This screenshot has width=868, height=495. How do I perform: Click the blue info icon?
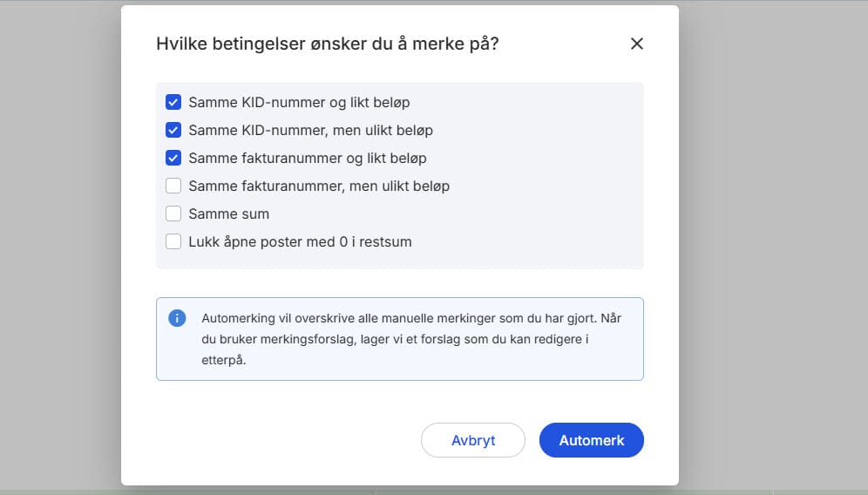(x=177, y=318)
